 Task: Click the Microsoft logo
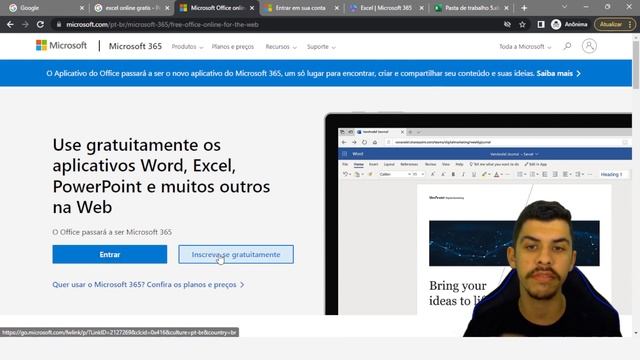pyautogui.click(x=61, y=45)
